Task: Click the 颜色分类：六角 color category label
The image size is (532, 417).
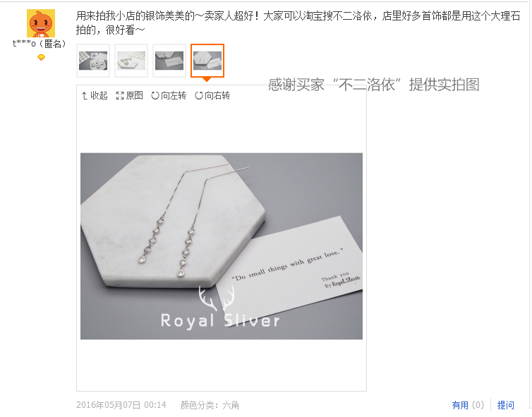Action: (x=210, y=405)
